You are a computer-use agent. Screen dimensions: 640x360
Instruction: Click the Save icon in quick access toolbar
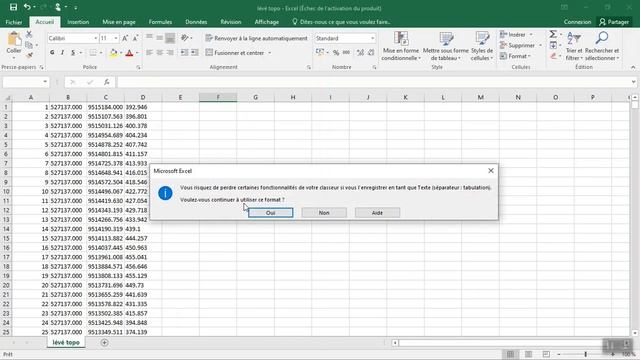13,7
